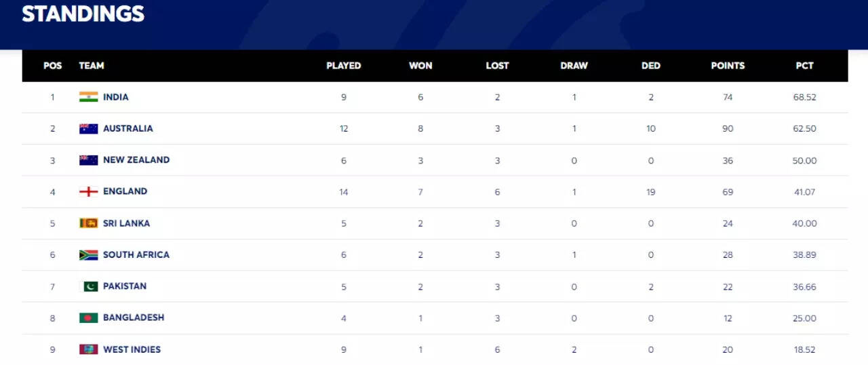This screenshot has height=365, width=868.
Task: Click the PCT column header
Action: click(x=804, y=66)
